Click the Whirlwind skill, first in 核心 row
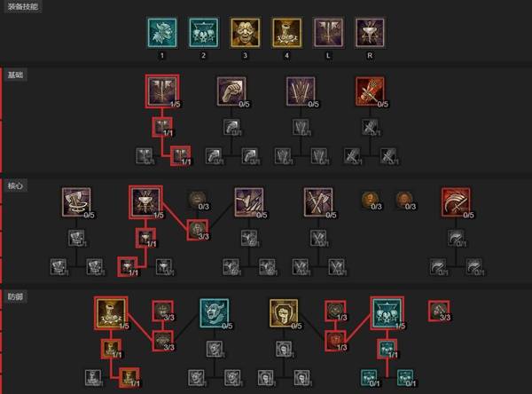This screenshot has height=394, width=532. 76,202
